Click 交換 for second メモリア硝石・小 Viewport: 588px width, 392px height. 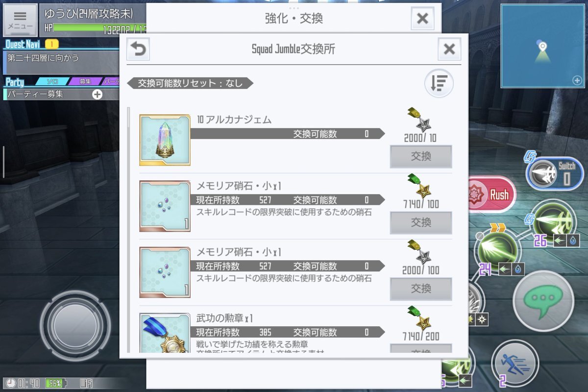coord(421,289)
